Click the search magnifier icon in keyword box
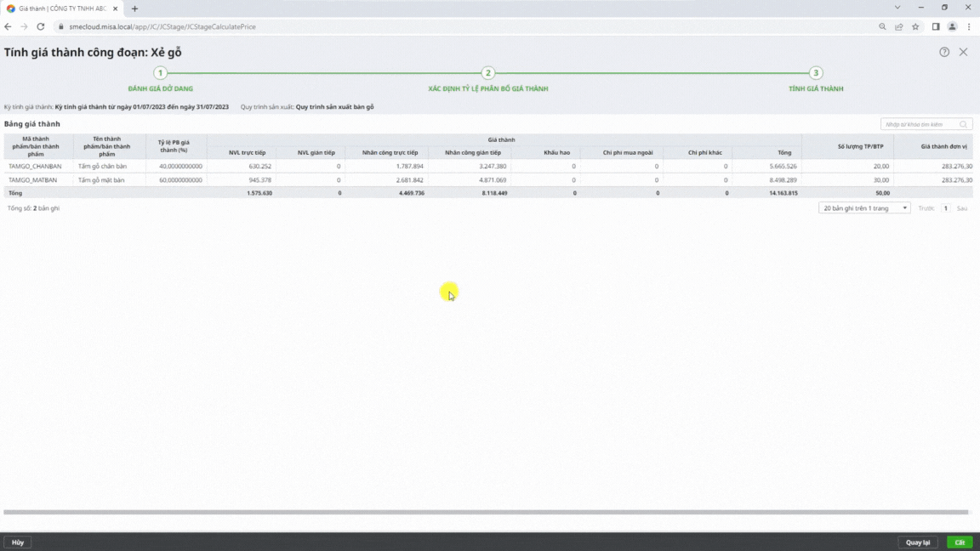 pos(963,124)
